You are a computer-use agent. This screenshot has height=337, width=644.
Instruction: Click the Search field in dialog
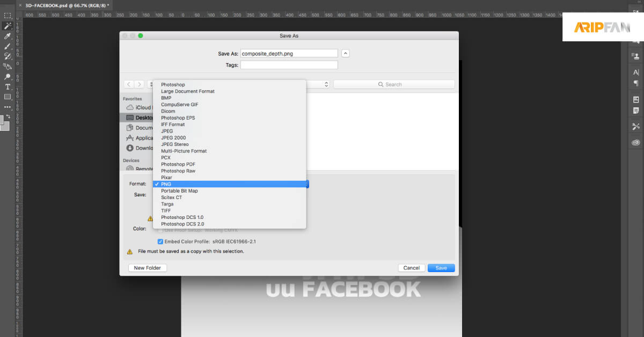pyautogui.click(x=394, y=84)
